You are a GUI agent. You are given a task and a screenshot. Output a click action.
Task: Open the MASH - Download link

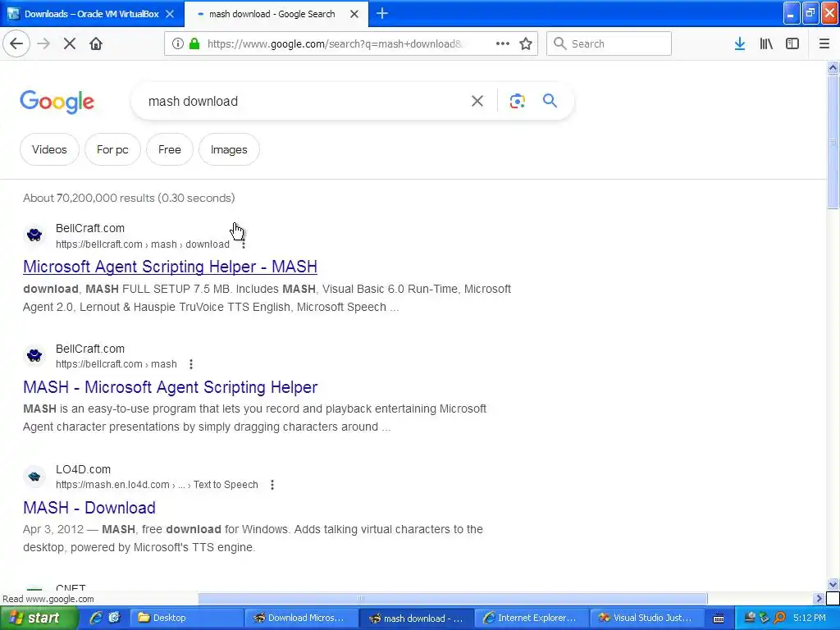click(89, 507)
